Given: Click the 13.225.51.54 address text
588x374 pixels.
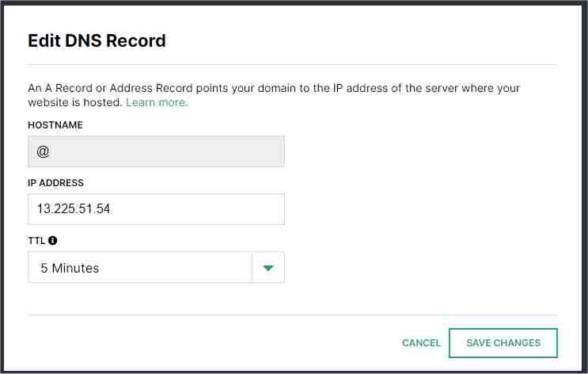Looking at the screenshot, I should coord(74,208).
